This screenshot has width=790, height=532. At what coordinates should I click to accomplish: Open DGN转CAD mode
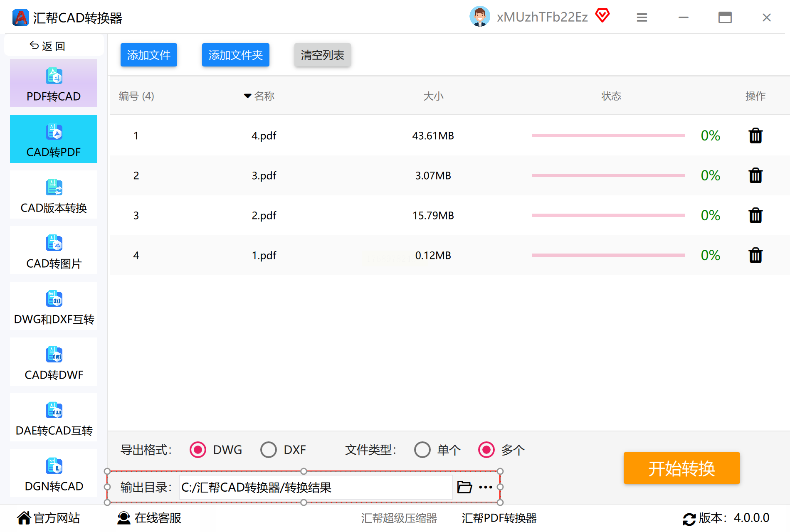[54, 473]
